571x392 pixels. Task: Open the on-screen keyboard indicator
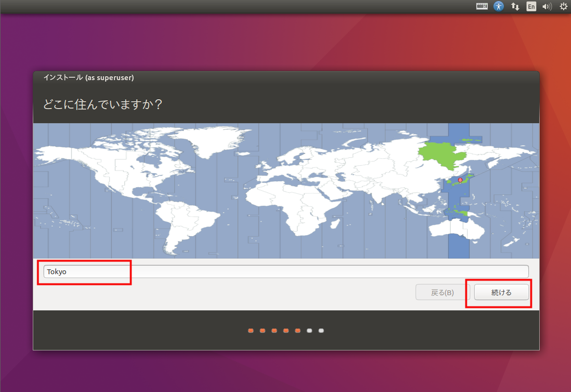[482, 6]
